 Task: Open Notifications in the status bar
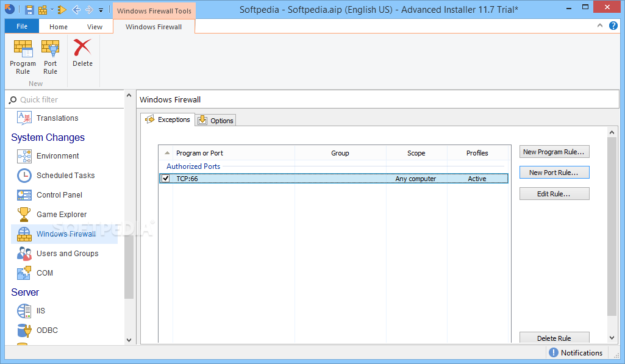[x=582, y=353]
